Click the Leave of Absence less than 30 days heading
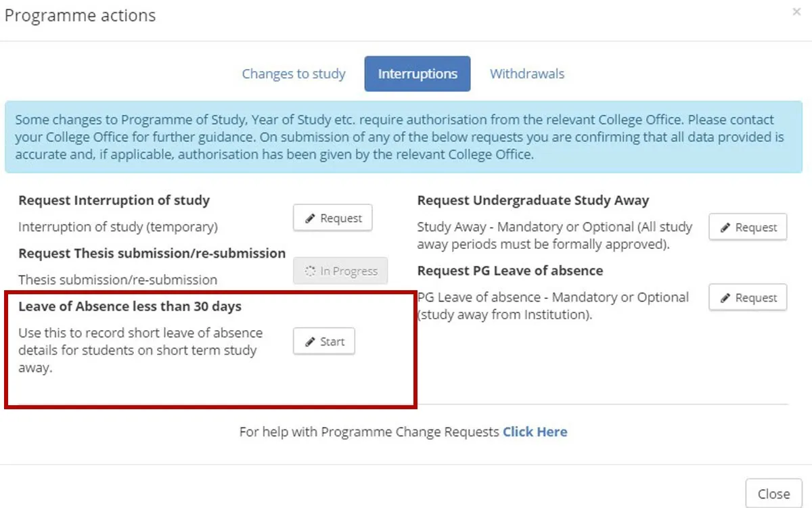Viewport: 812px width, 508px height. click(130, 306)
